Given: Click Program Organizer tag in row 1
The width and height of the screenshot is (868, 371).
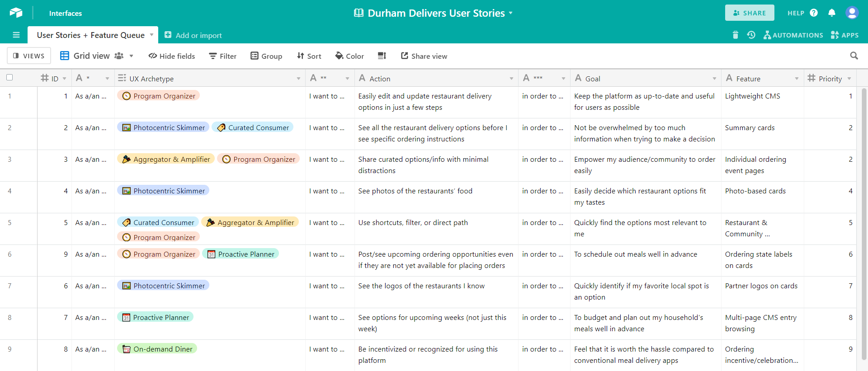Looking at the screenshot, I should [159, 96].
